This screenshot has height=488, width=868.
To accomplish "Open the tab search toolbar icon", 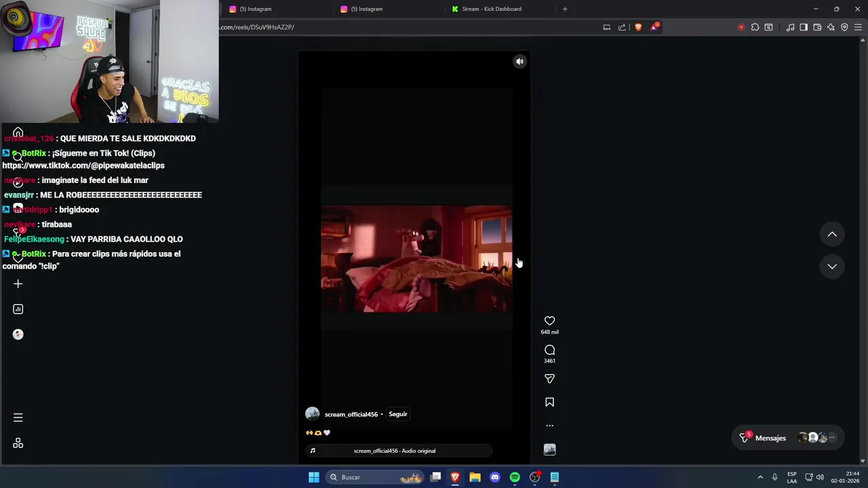I will point(768,27).
